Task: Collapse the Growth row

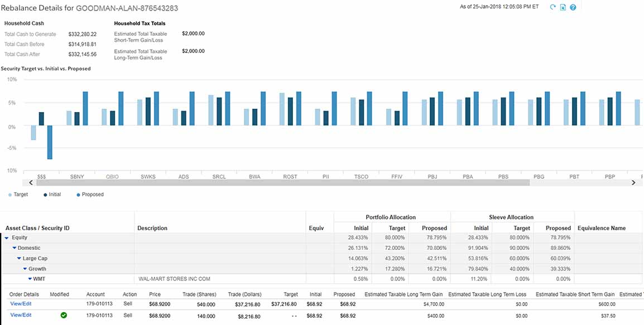Action: coord(25,269)
